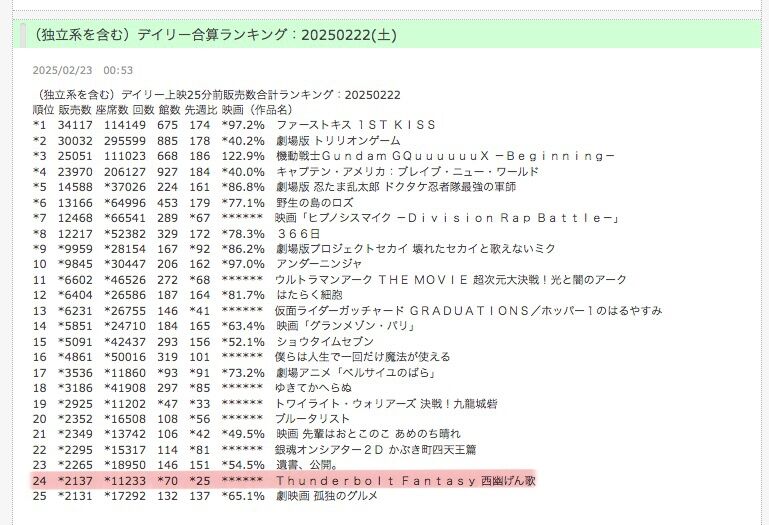Click seat count 206127
The image size is (769, 525).
[125, 172]
